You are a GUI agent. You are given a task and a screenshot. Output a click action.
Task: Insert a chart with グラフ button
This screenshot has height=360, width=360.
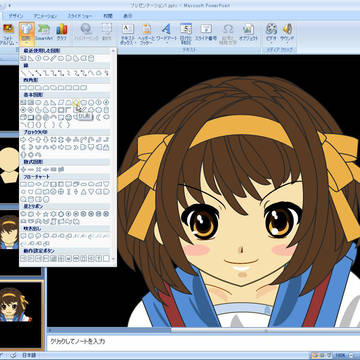[x=62, y=33]
